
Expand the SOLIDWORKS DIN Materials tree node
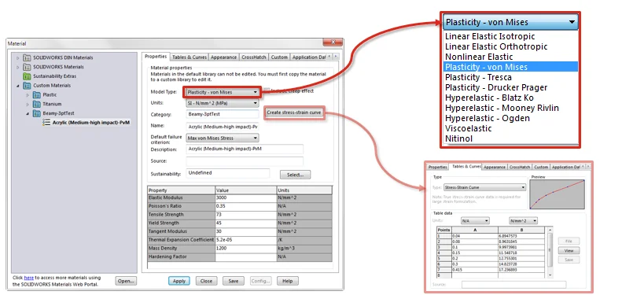pyautogui.click(x=17, y=57)
